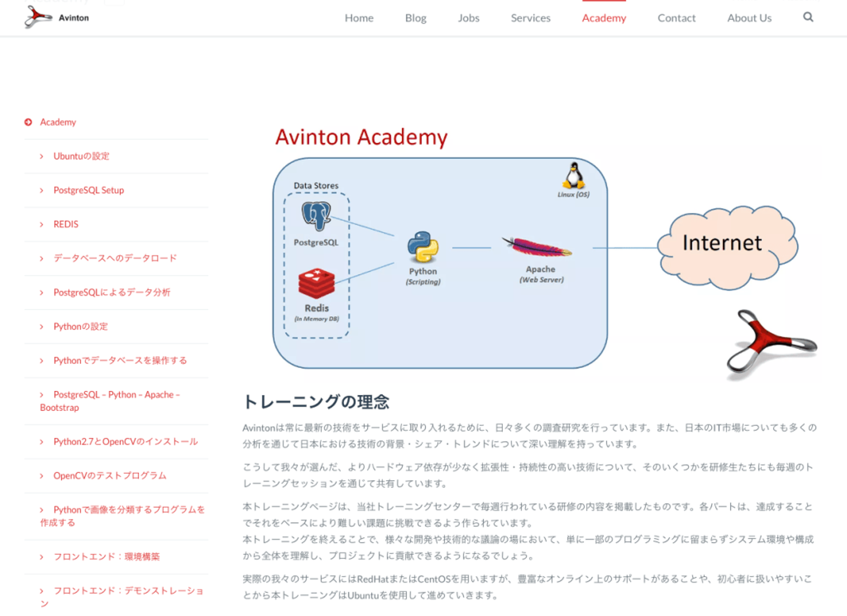Open the Contact menu item

pyautogui.click(x=676, y=18)
